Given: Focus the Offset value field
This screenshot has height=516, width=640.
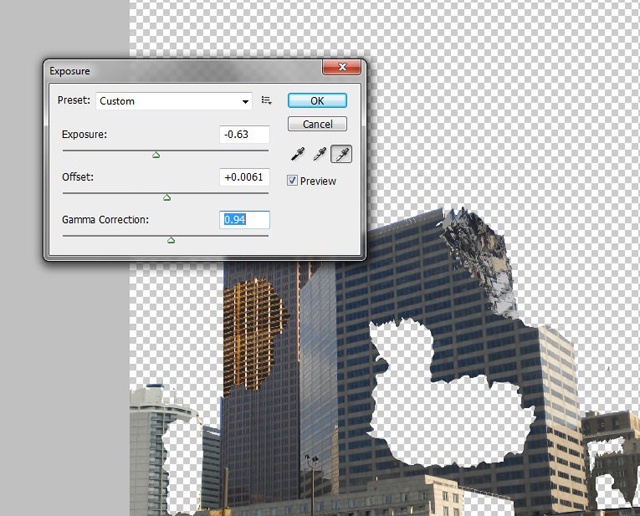Looking at the screenshot, I should pyautogui.click(x=244, y=177).
